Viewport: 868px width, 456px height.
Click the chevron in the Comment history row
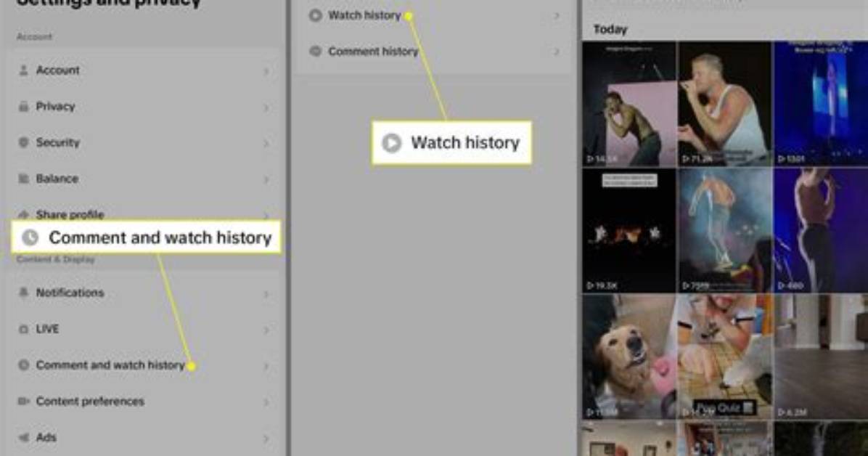click(557, 52)
